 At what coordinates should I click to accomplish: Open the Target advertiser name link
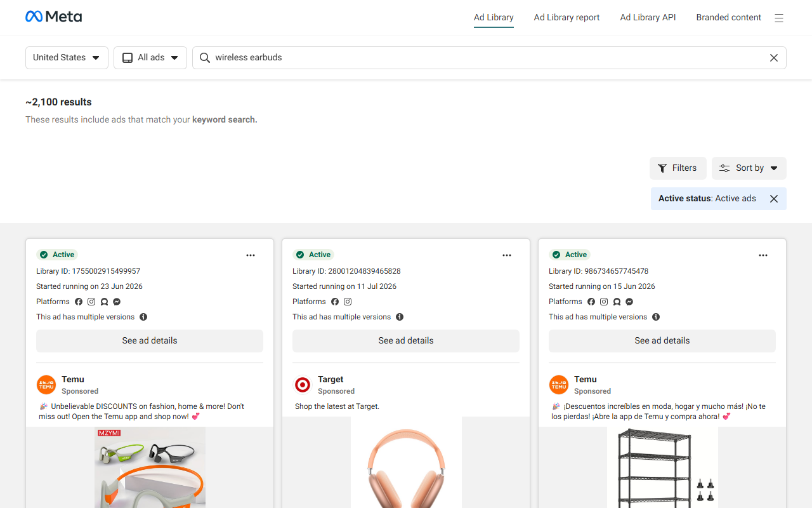click(x=331, y=379)
